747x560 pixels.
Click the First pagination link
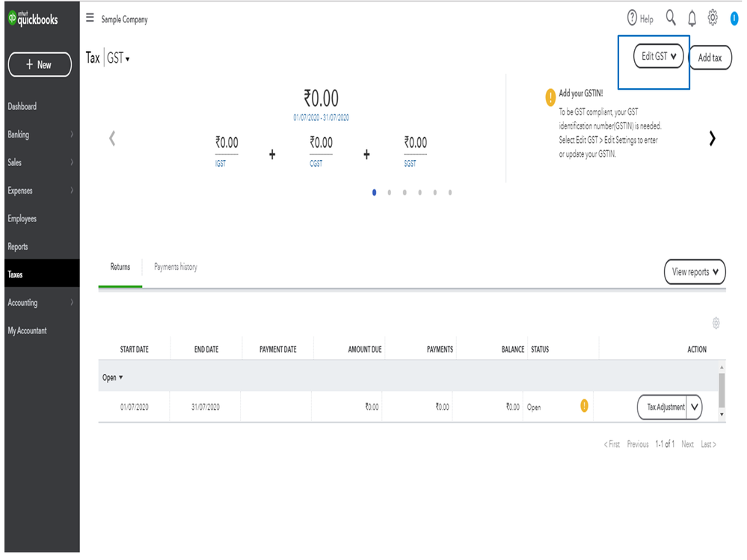[x=612, y=444]
